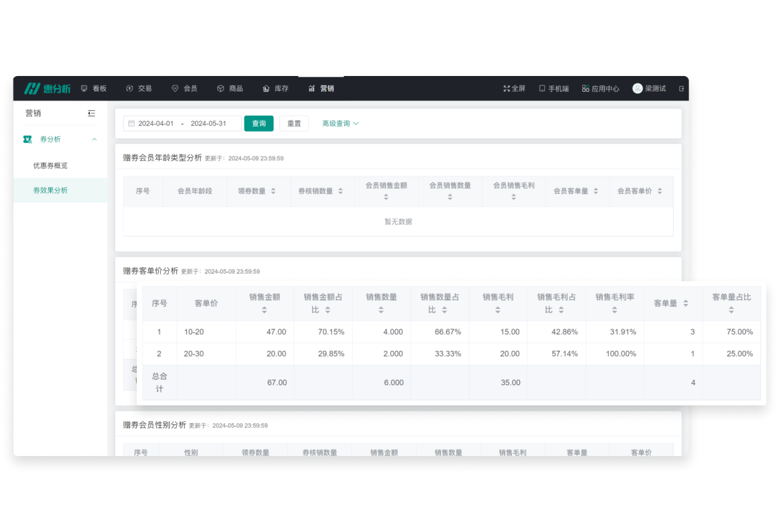Screen dimensions: 779x532
Task: Collapse the 券分析 menu group
Action: coord(94,139)
